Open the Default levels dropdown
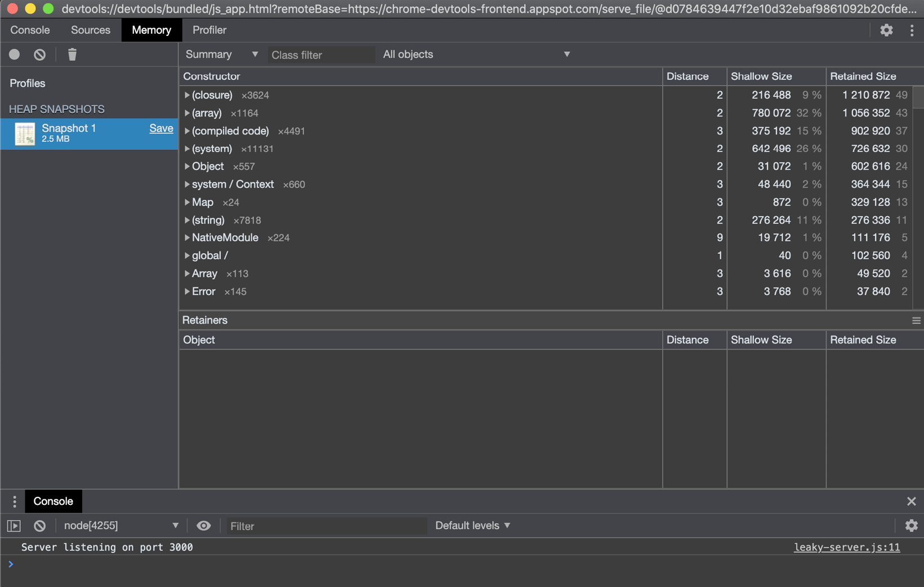924x587 pixels. pyautogui.click(x=472, y=525)
